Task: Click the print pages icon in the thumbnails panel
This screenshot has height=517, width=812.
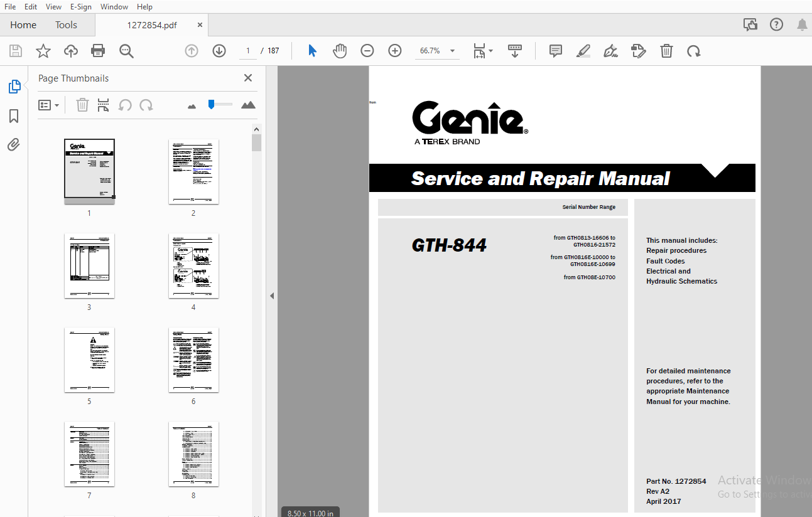Action: (104, 105)
